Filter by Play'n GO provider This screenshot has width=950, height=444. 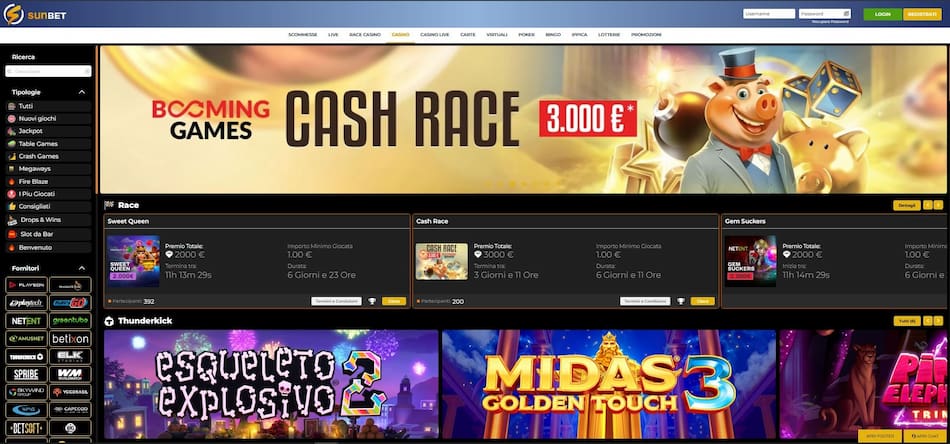tap(70, 303)
